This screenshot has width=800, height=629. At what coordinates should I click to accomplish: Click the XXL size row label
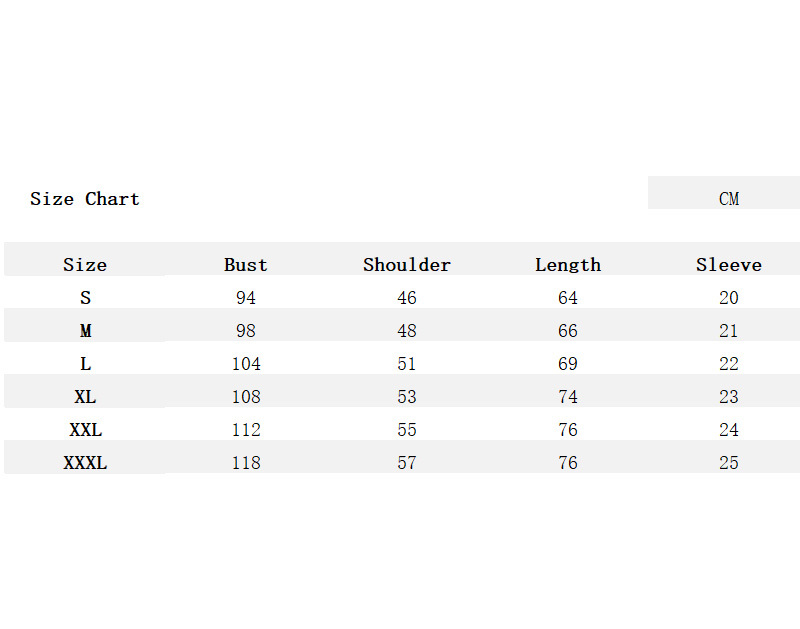point(85,430)
